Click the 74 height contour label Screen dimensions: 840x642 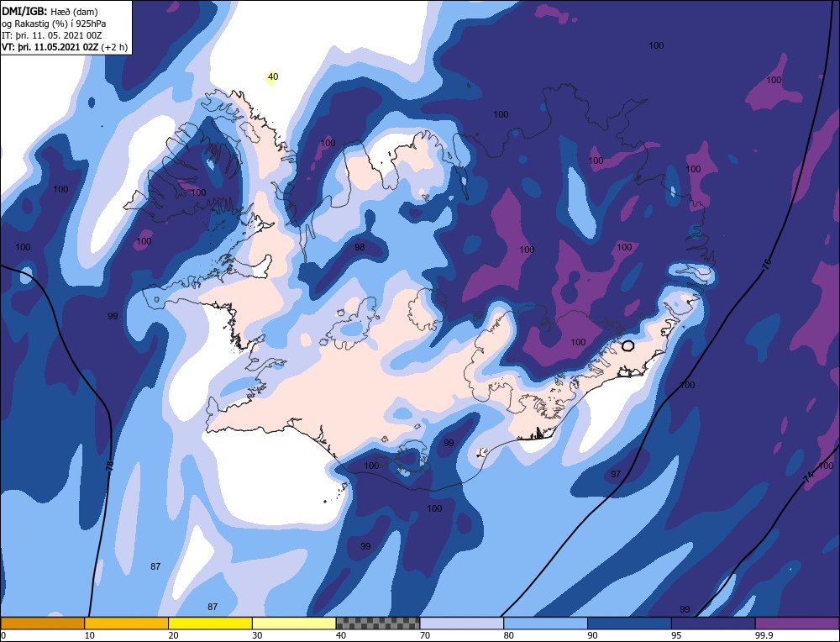pyautogui.click(x=808, y=476)
